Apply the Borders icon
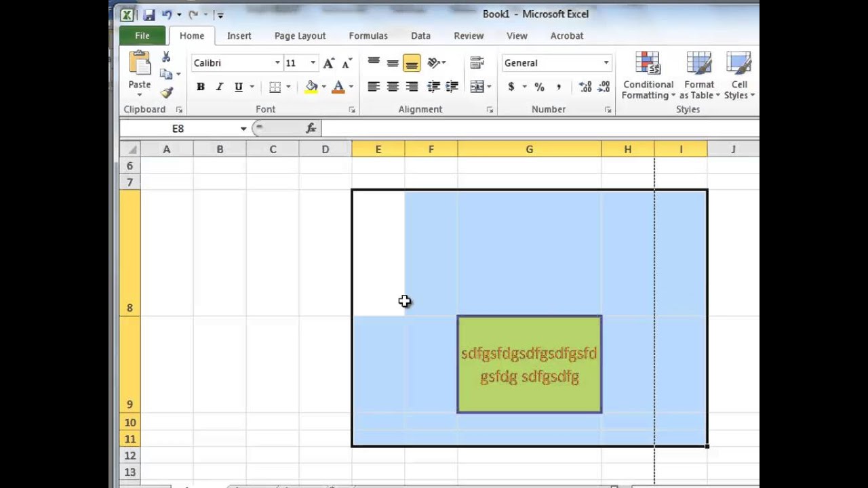This screenshot has height=488, width=868. [x=275, y=87]
